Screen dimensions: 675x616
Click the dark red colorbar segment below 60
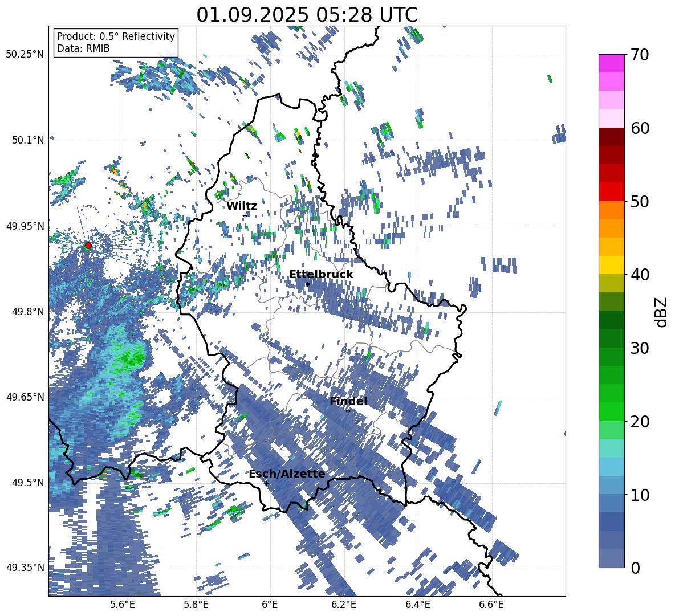(612, 137)
